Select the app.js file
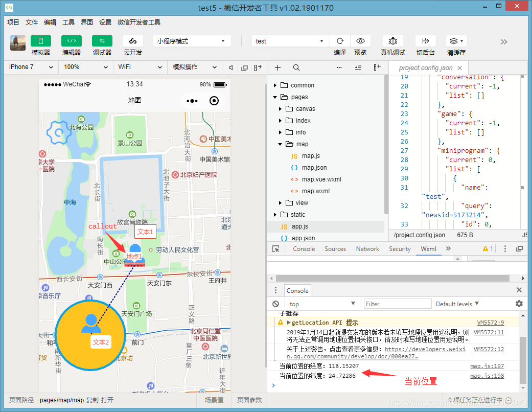Viewport: 532px width, 412px height. pyautogui.click(x=300, y=226)
